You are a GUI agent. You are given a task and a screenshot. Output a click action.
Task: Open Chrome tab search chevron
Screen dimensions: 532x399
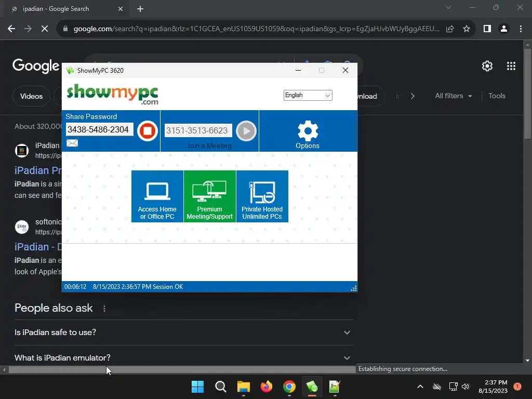[x=448, y=7]
